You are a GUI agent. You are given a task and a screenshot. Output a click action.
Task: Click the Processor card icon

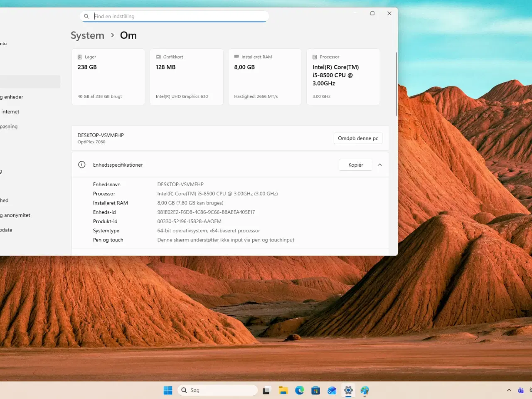tap(315, 57)
